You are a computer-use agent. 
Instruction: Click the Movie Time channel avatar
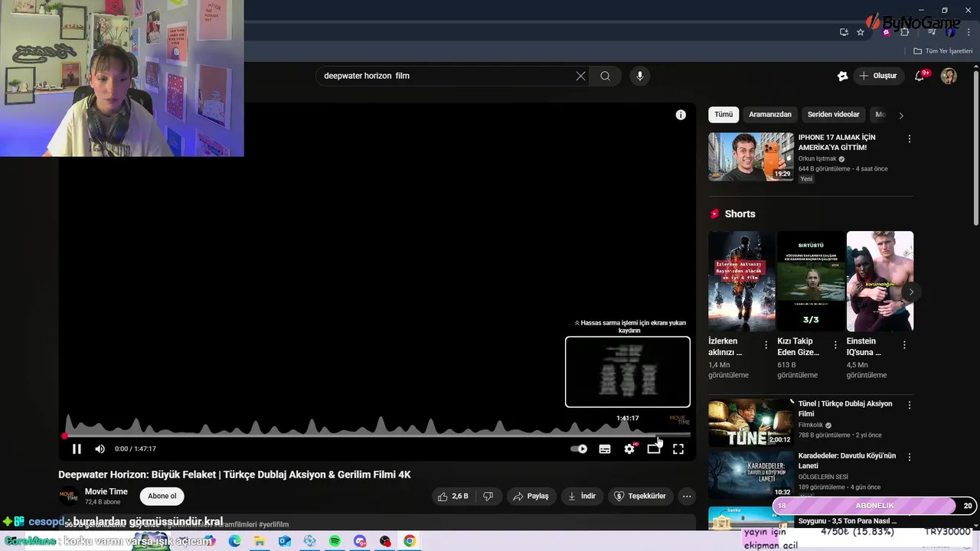point(69,496)
